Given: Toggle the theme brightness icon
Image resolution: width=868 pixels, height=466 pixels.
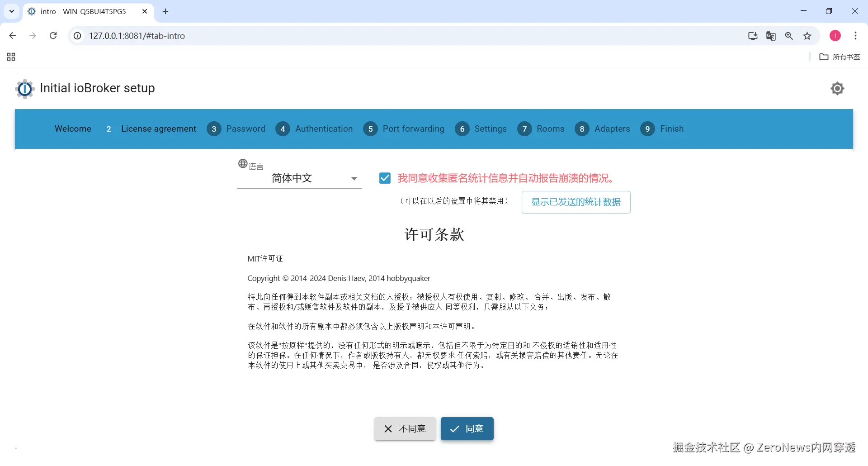Looking at the screenshot, I should pos(837,89).
